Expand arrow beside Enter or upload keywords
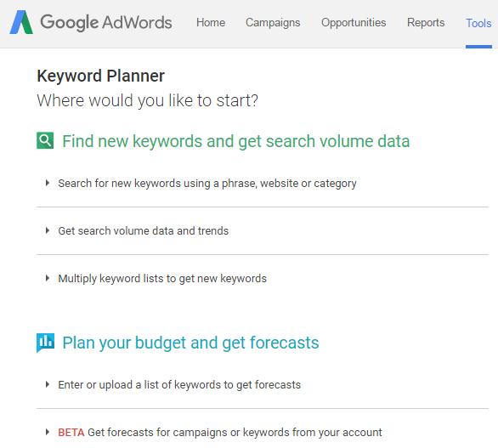This screenshot has width=498, height=448. tap(48, 384)
